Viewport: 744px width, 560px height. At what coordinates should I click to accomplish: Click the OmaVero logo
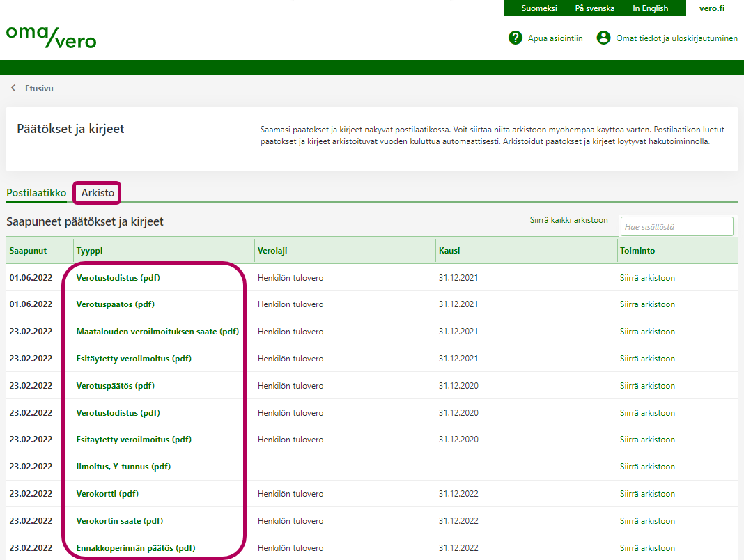(x=51, y=38)
